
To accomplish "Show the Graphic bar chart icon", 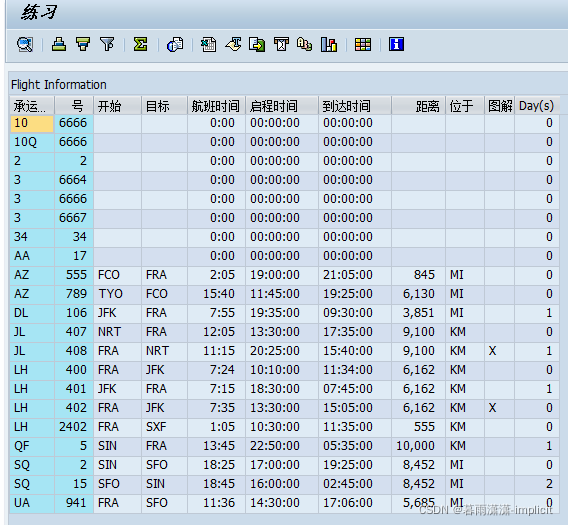I will point(329,45).
